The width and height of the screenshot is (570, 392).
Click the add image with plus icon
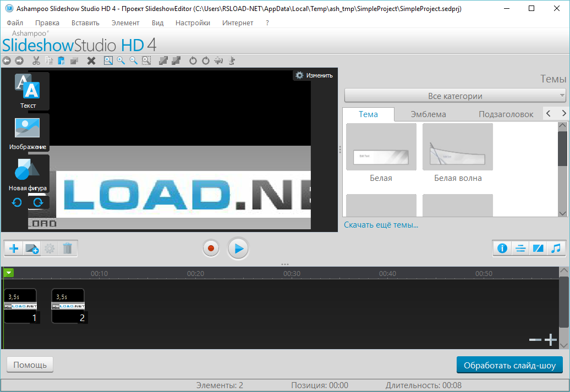[x=31, y=249]
